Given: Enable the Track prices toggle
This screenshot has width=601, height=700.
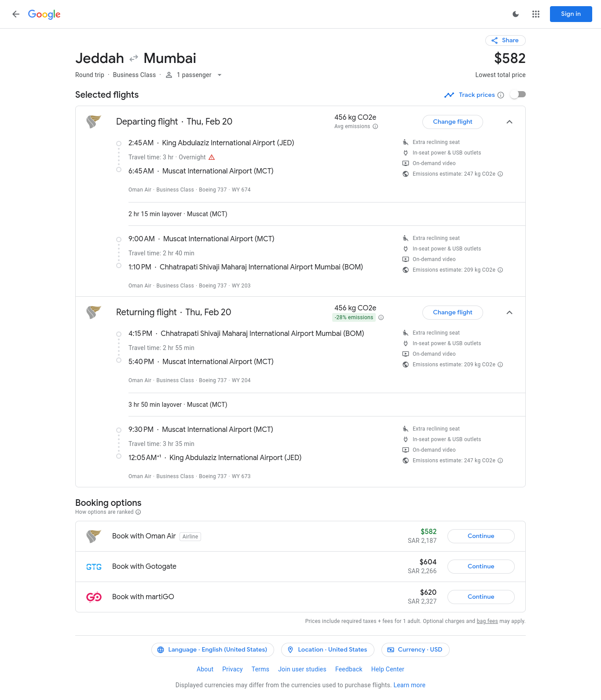Looking at the screenshot, I should click(518, 95).
